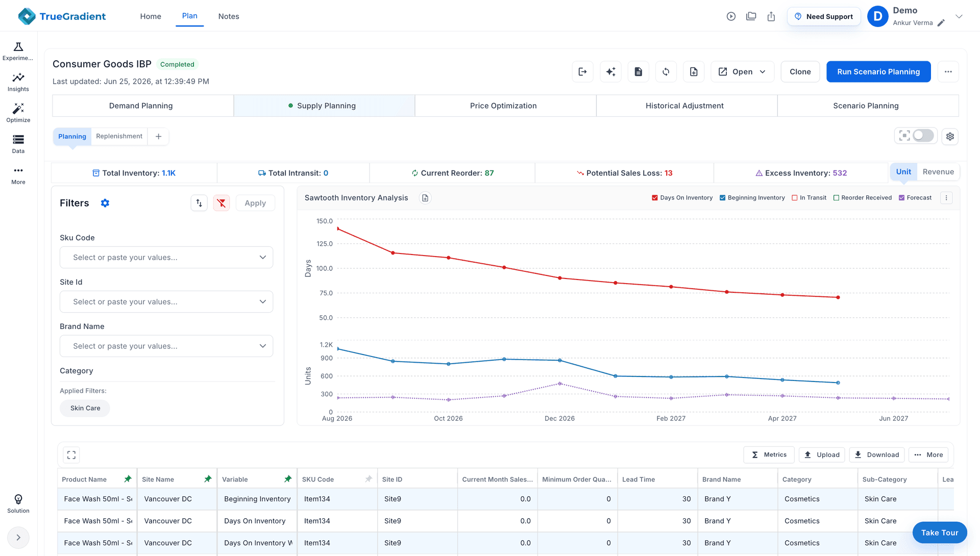
Task: Open the Insights sidebar icon
Action: (x=18, y=83)
